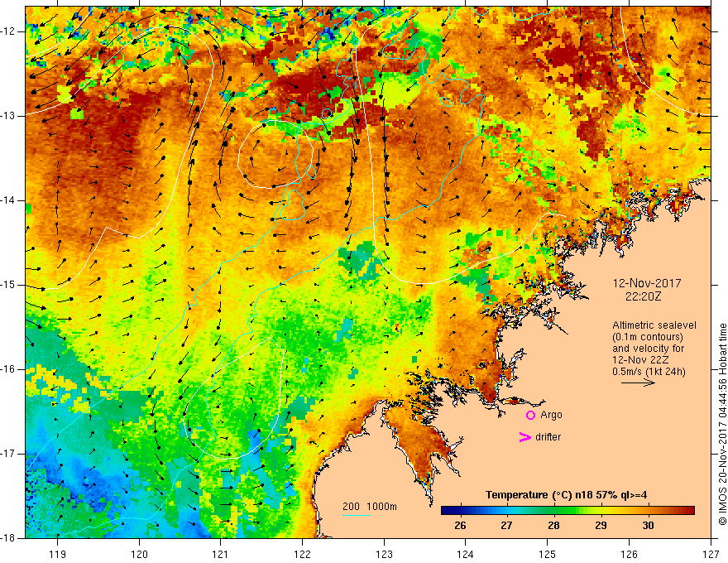The image size is (728, 563).
Task: Click the 123 longitude axis label
Action: (x=384, y=554)
